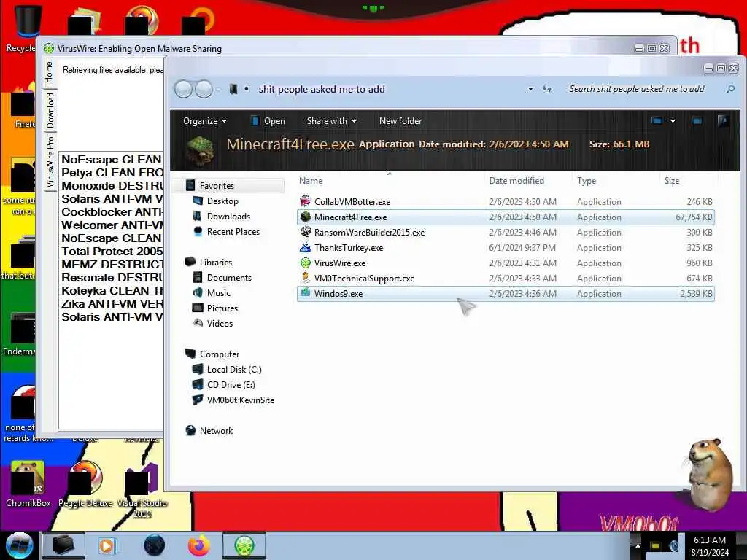The width and height of the screenshot is (747, 560).
Task: Select the VirusWire.exe file icon
Action: click(306, 262)
